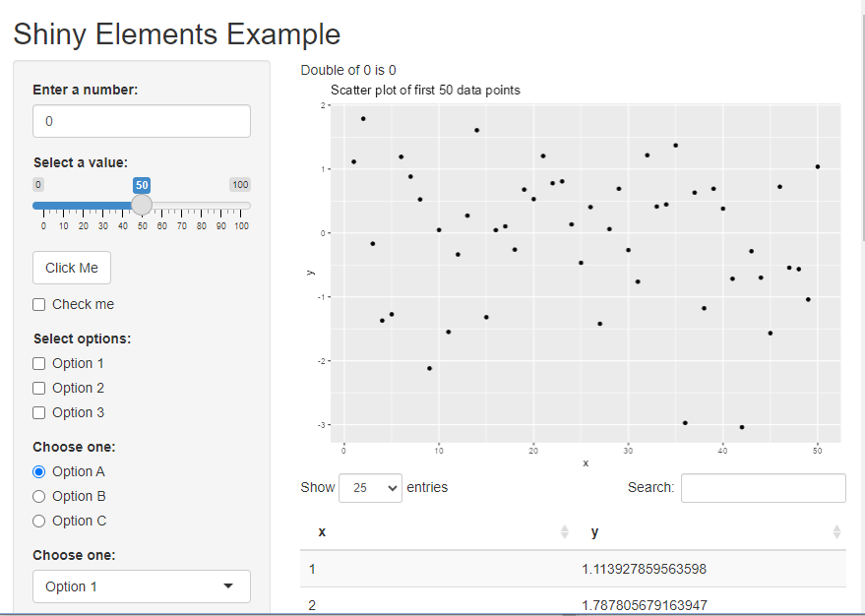The width and height of the screenshot is (865, 616).
Task: Click the y column sort arrows icon
Action: click(836, 532)
